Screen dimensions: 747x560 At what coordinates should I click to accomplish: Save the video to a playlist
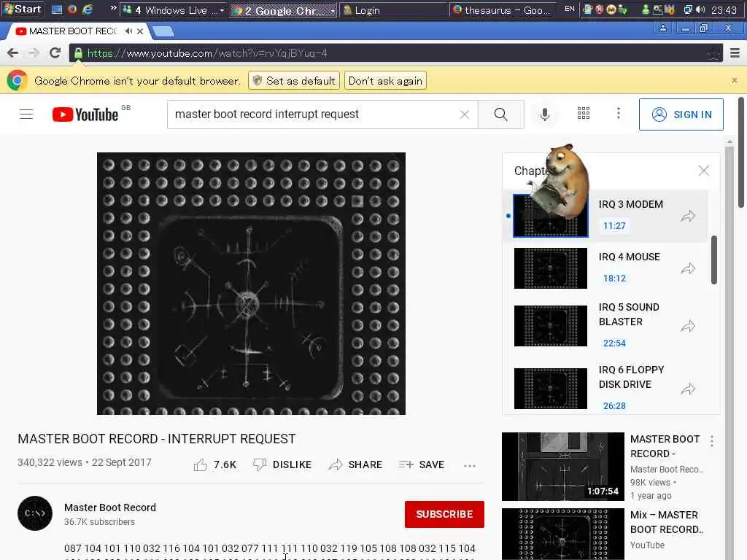421,464
